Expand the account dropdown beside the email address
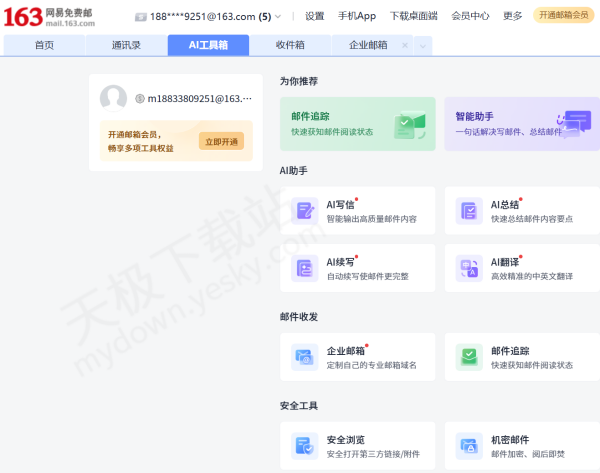The width and height of the screenshot is (600, 473). 278,17
